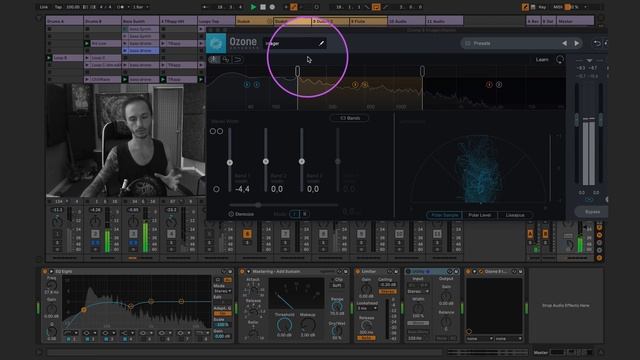Go to previous Ozone preset arrow
The width and height of the screenshot is (640, 360).
[564, 43]
